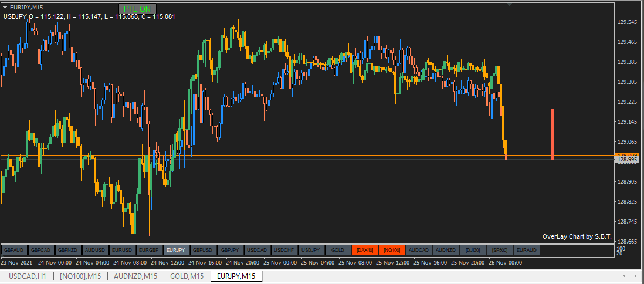Select the GBPNZD symbol button

click(x=69, y=250)
